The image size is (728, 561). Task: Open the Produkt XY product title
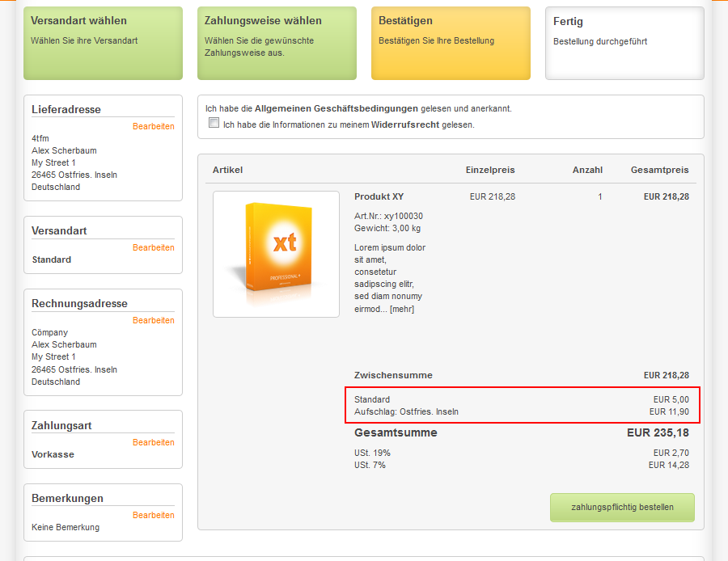[x=379, y=196]
